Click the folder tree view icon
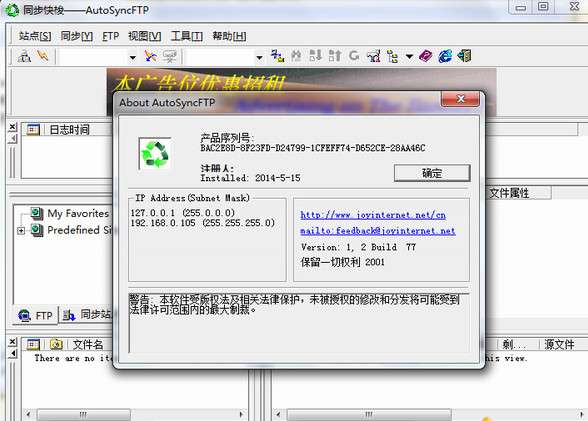This screenshot has width=588, height=421. (x=393, y=56)
